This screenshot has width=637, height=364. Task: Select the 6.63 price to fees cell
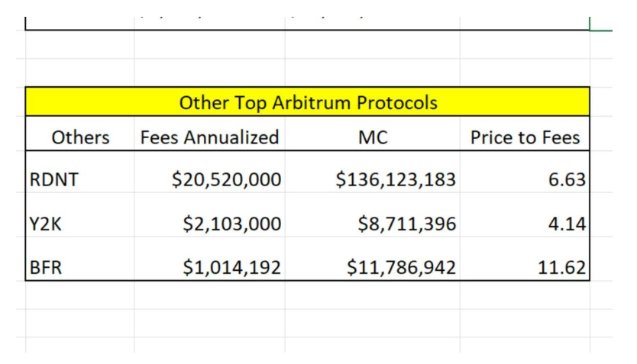(x=525, y=172)
